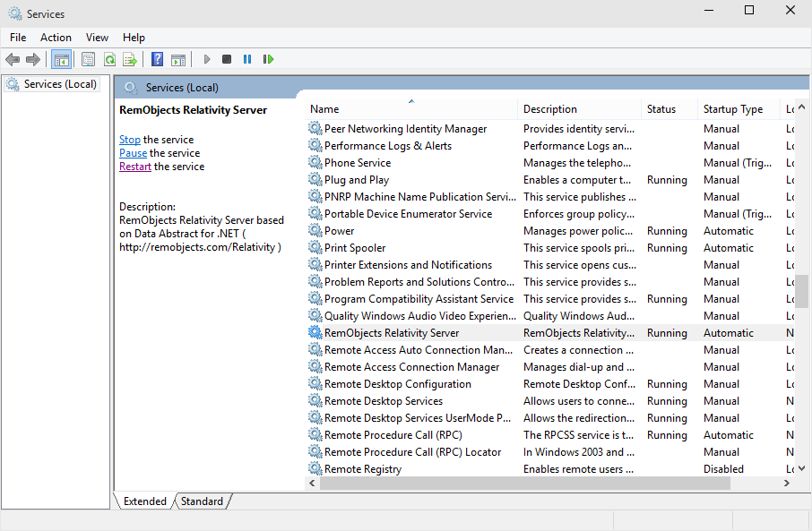Click the Forward arrow toolbar icon
Image resolution: width=812 pixels, height=531 pixels.
33,59
